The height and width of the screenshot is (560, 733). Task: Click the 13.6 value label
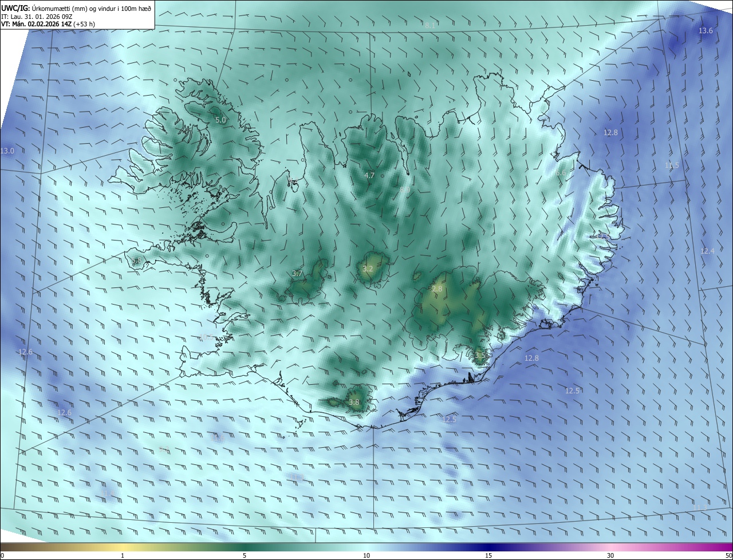coord(706,31)
